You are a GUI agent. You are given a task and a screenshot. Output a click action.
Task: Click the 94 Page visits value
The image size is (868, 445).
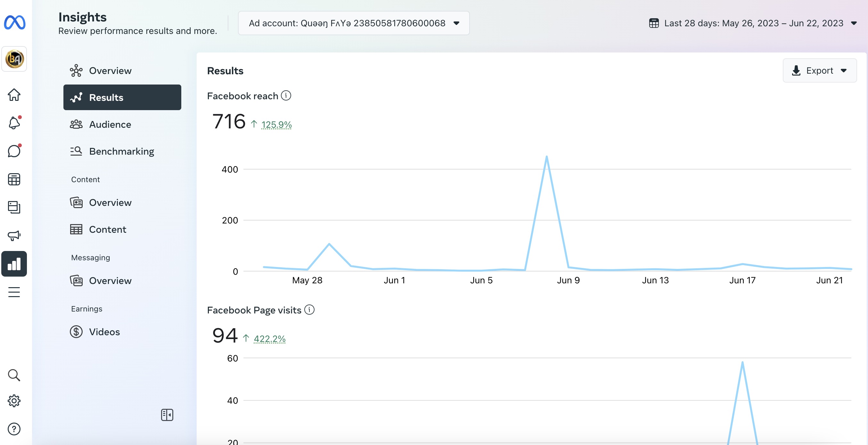click(225, 336)
